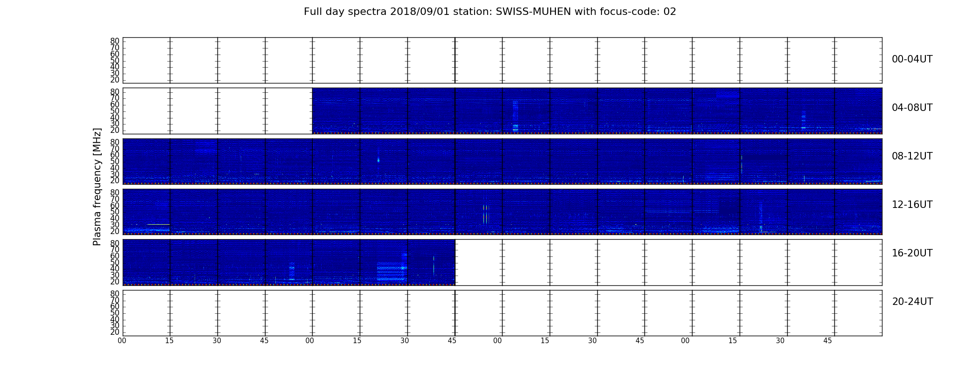Click the '00-04UT' panel label

912,59
